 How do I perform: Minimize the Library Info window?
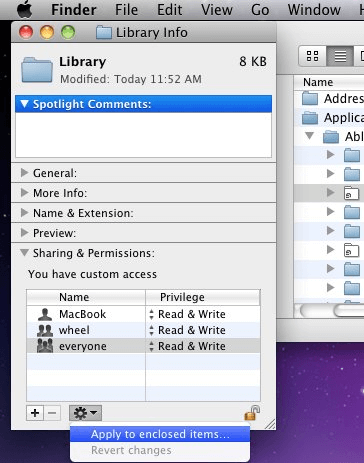click(x=47, y=32)
